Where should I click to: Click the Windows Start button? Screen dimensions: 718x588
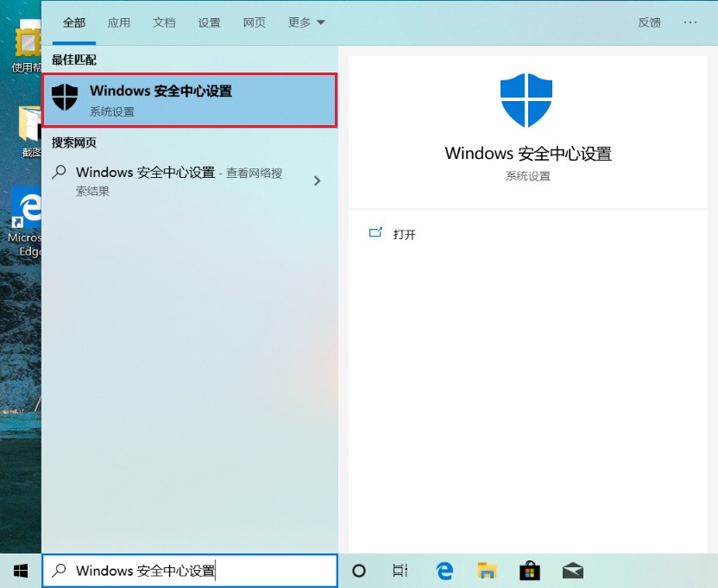21,570
